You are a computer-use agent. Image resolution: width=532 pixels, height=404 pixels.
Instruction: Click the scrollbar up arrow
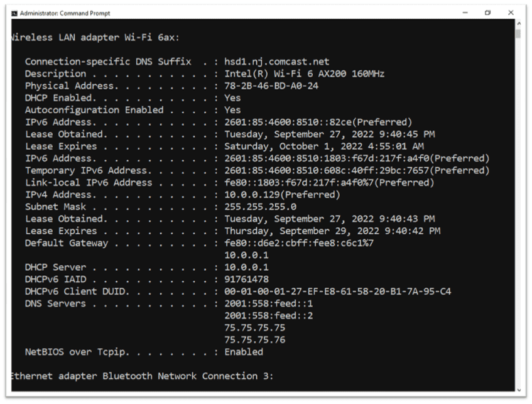coord(520,24)
